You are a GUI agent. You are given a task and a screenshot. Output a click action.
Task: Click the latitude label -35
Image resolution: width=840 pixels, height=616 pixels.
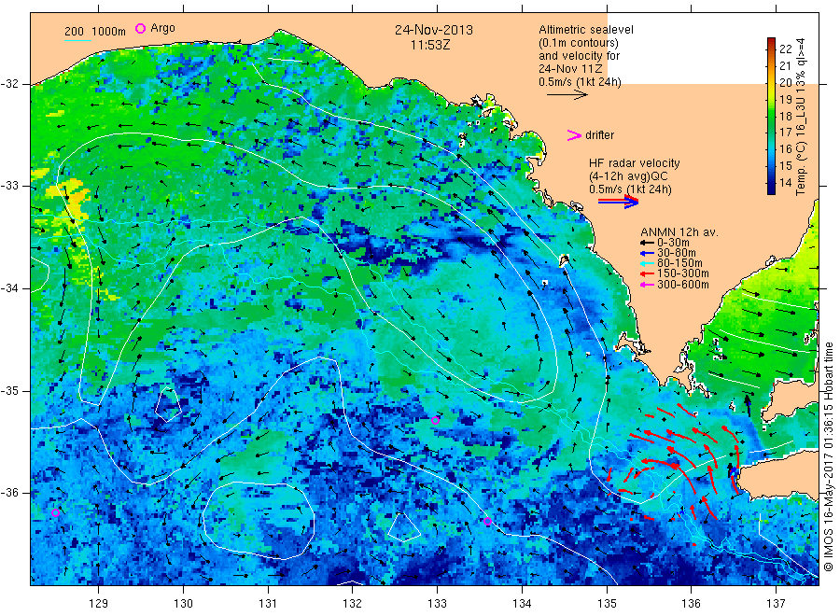click(x=10, y=390)
